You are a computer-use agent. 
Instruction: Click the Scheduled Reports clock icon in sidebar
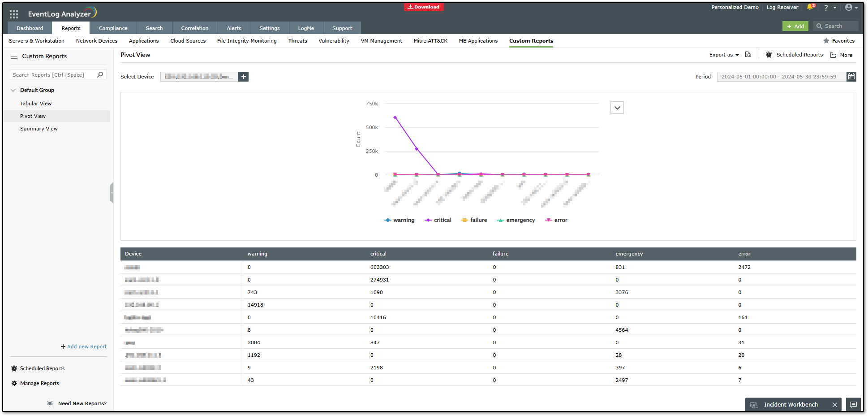tap(14, 368)
